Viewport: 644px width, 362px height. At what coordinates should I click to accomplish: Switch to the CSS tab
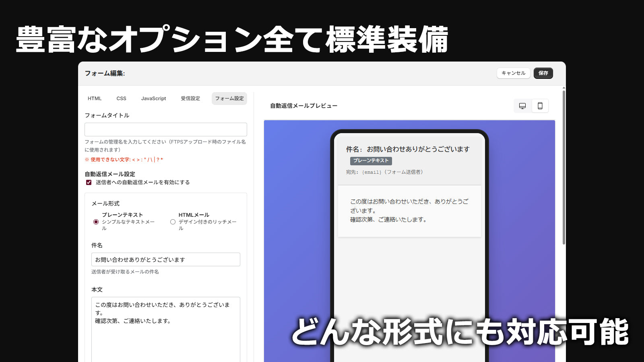121,98
